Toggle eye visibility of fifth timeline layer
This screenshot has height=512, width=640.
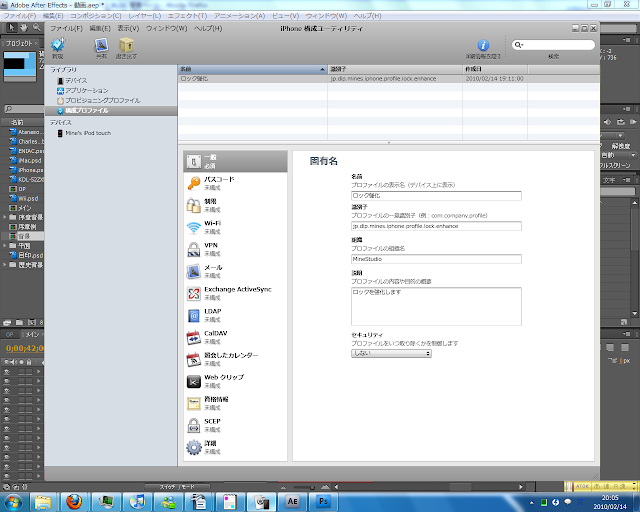pyautogui.click(x=7, y=410)
